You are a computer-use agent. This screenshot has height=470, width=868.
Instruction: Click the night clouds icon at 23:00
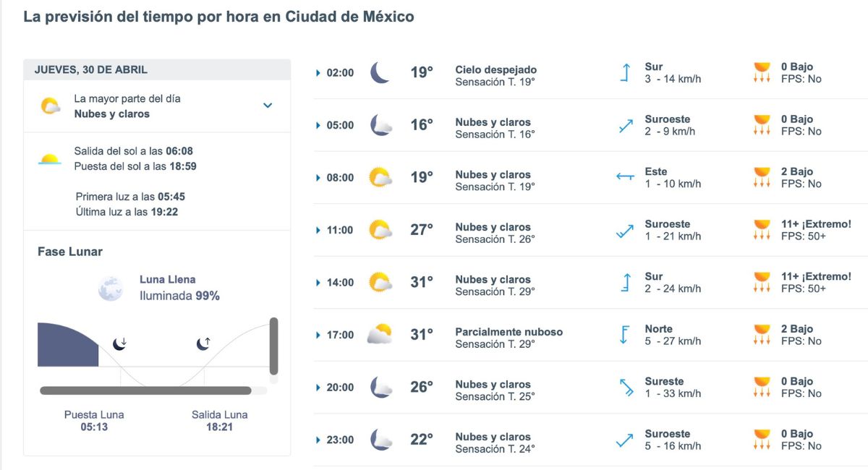tap(381, 440)
